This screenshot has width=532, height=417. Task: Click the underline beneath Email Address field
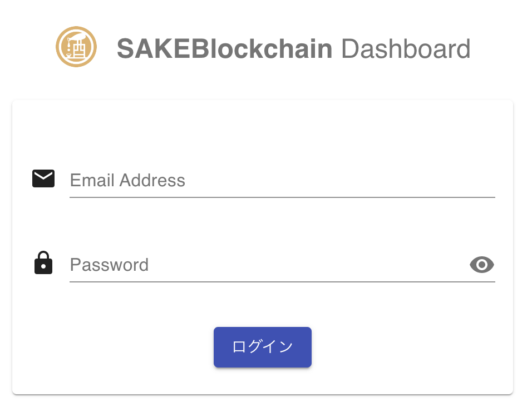(x=282, y=197)
